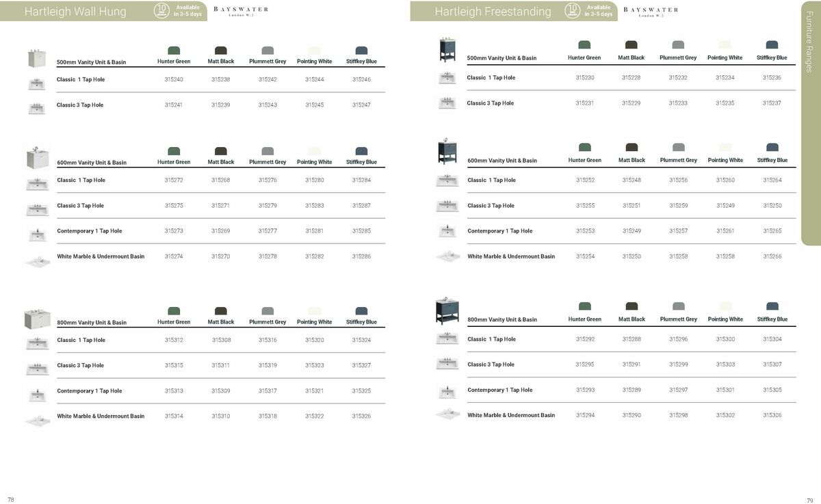The image size is (821, 504).
Task: Click the Bayswater logo on the Wall Hung page
Action: [241, 11]
